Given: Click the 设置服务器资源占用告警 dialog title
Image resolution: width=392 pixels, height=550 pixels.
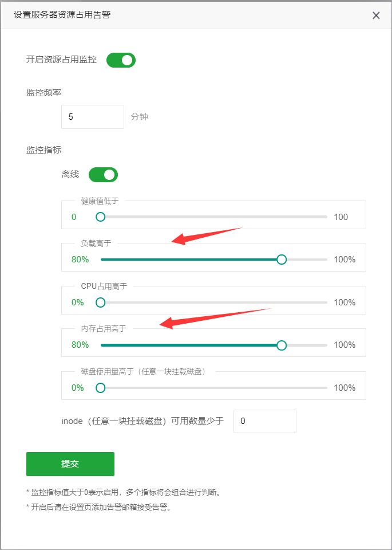Looking at the screenshot, I should 62,15.
